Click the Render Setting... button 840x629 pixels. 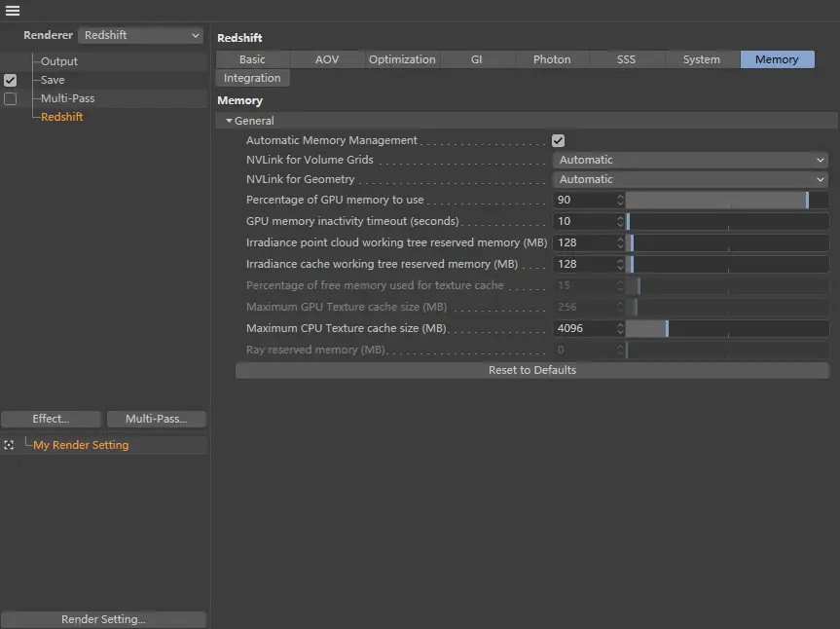click(x=103, y=619)
